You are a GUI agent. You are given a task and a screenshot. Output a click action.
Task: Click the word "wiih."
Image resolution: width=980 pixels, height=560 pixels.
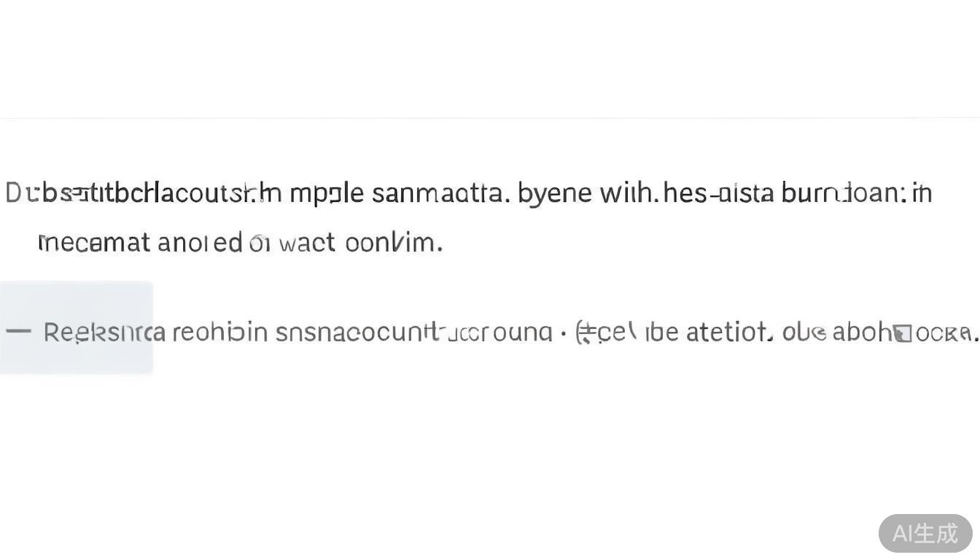pos(629,193)
